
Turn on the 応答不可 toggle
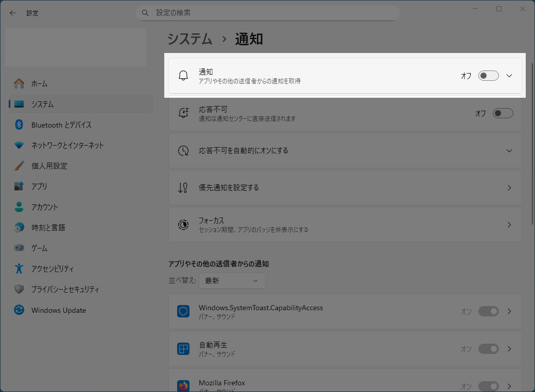click(503, 113)
